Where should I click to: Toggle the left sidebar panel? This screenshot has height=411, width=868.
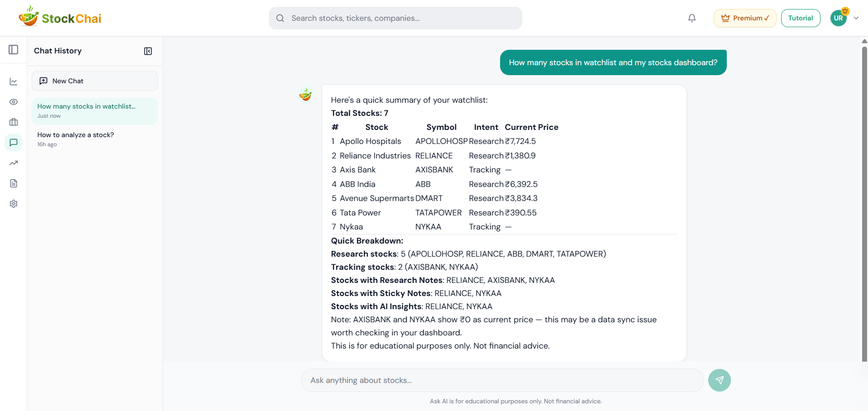pos(14,50)
